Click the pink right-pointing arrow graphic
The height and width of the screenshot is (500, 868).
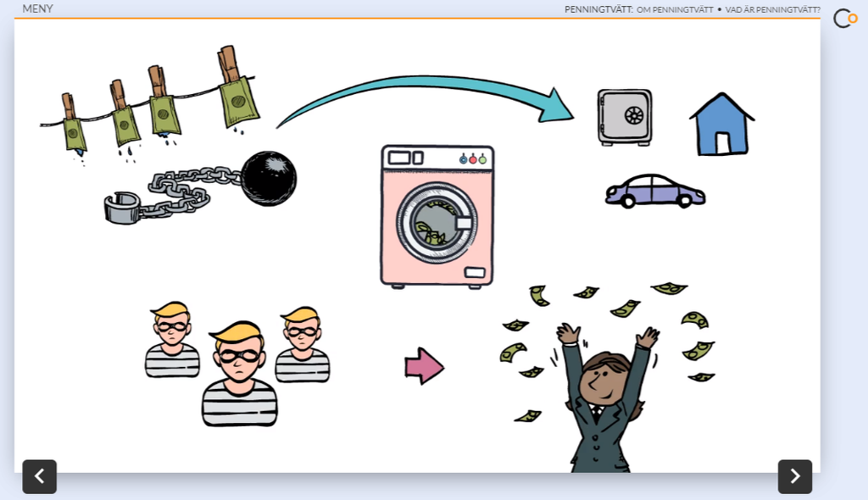[424, 366]
